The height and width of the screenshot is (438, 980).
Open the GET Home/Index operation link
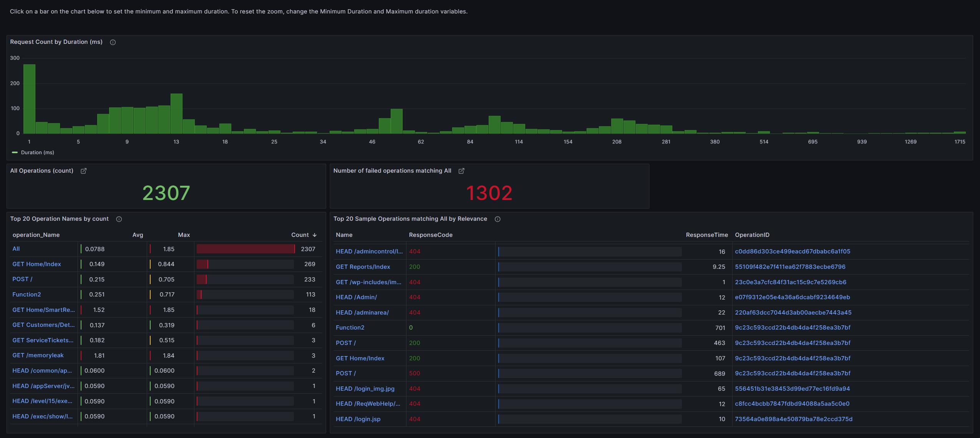click(36, 264)
